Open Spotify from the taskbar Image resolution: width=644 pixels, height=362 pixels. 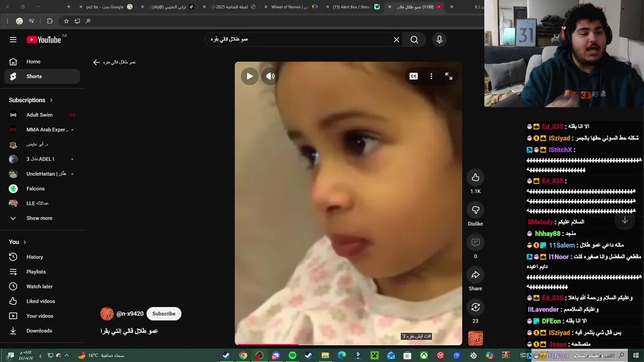point(292,355)
